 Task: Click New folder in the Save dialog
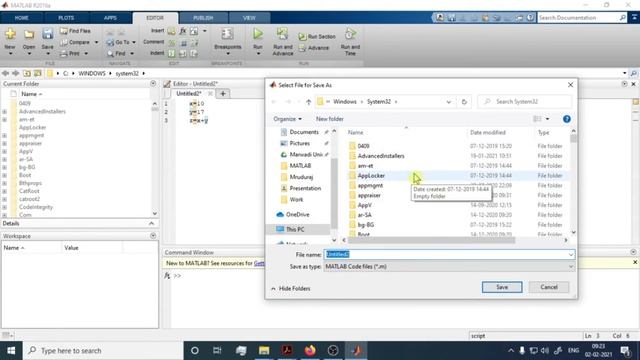[x=330, y=119]
